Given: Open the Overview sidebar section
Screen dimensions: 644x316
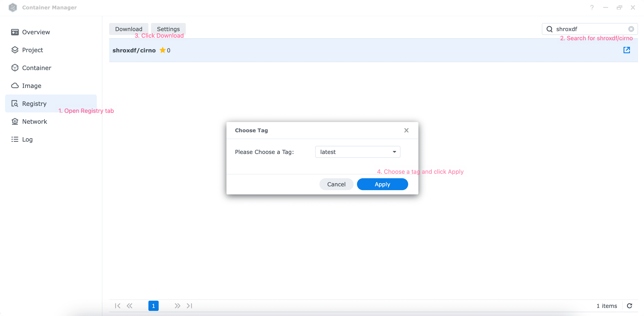Looking at the screenshot, I should pyautogui.click(x=36, y=32).
